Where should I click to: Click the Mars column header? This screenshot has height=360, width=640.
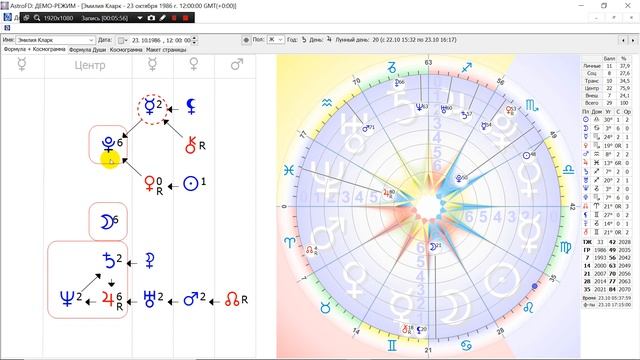[x=236, y=64]
